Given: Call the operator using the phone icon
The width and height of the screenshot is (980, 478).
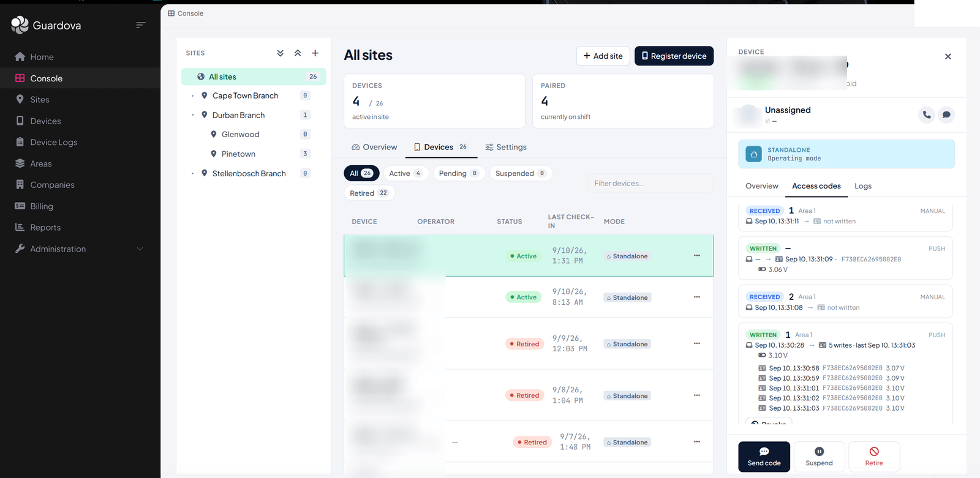Looking at the screenshot, I should click(927, 114).
